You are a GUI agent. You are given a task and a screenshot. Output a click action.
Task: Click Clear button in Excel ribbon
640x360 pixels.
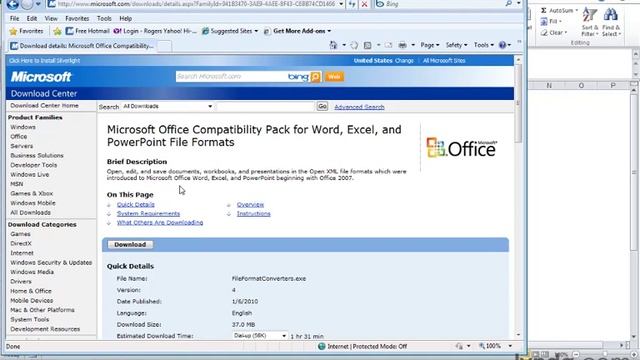pyautogui.click(x=554, y=32)
